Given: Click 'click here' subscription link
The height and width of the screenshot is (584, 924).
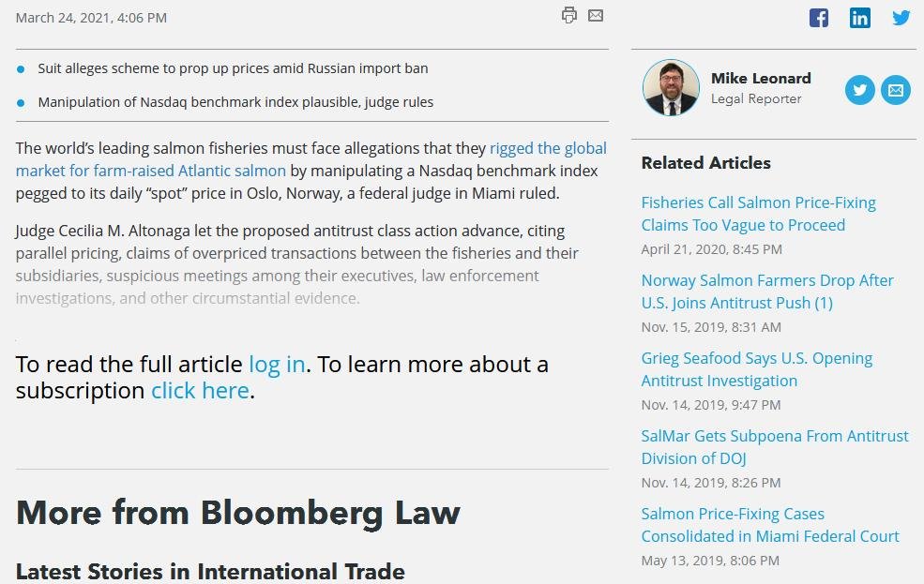Looking at the screenshot, I should click(200, 390).
